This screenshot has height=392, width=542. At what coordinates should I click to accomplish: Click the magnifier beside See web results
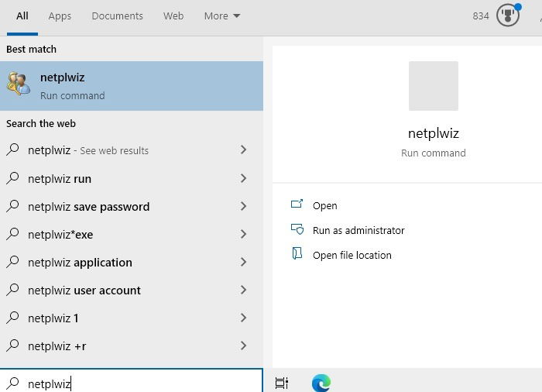(13, 150)
